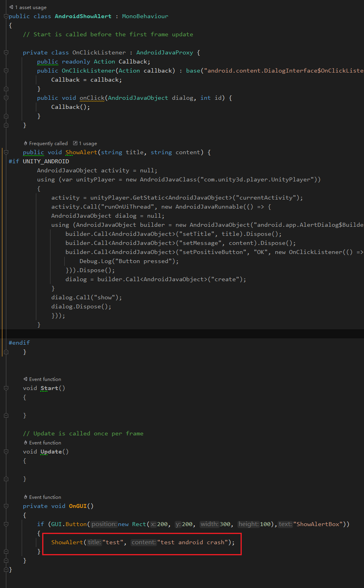Click the flame icon beside "Frequently called"
This screenshot has width=364, height=588.
(x=25, y=143)
